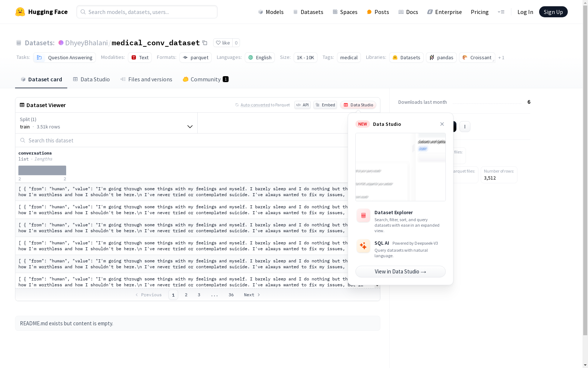This screenshot has height=368, width=588.
Task: Select the Text modality tag
Action: tap(140, 57)
